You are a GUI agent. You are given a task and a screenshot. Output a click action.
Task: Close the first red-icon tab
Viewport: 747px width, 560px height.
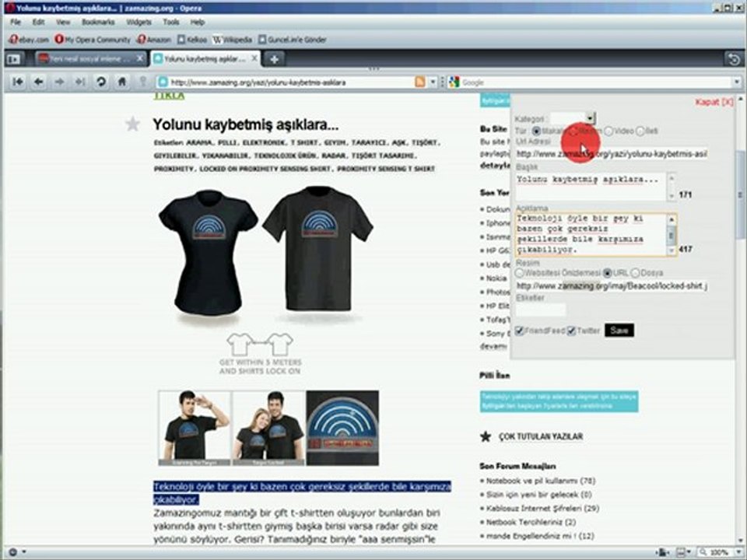[x=139, y=58]
